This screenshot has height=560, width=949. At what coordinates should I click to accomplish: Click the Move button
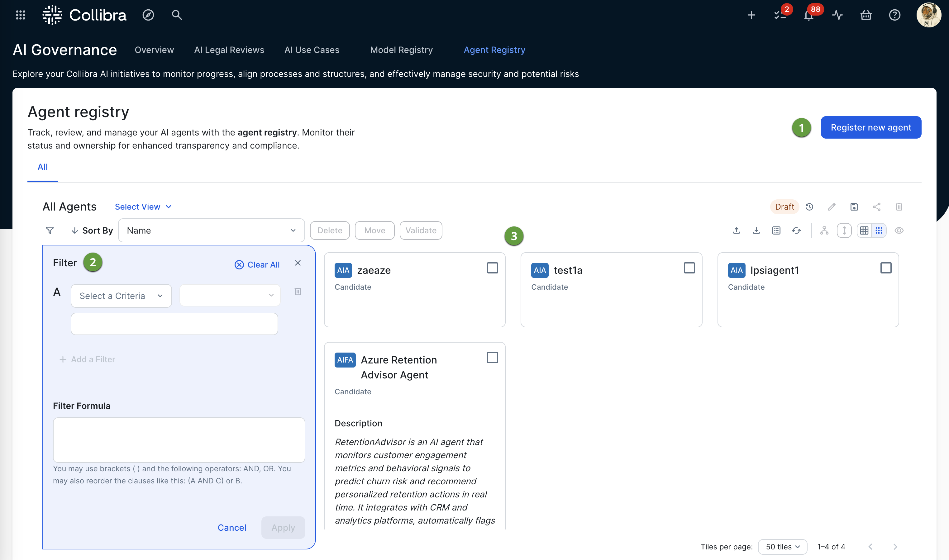(375, 230)
